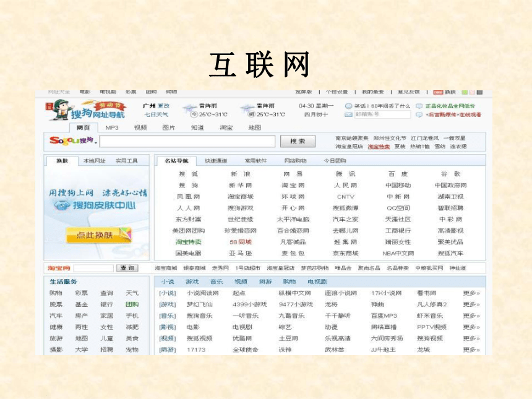Open the 百度MP3 music link
This screenshot has height=399, width=532.
coord(384,316)
